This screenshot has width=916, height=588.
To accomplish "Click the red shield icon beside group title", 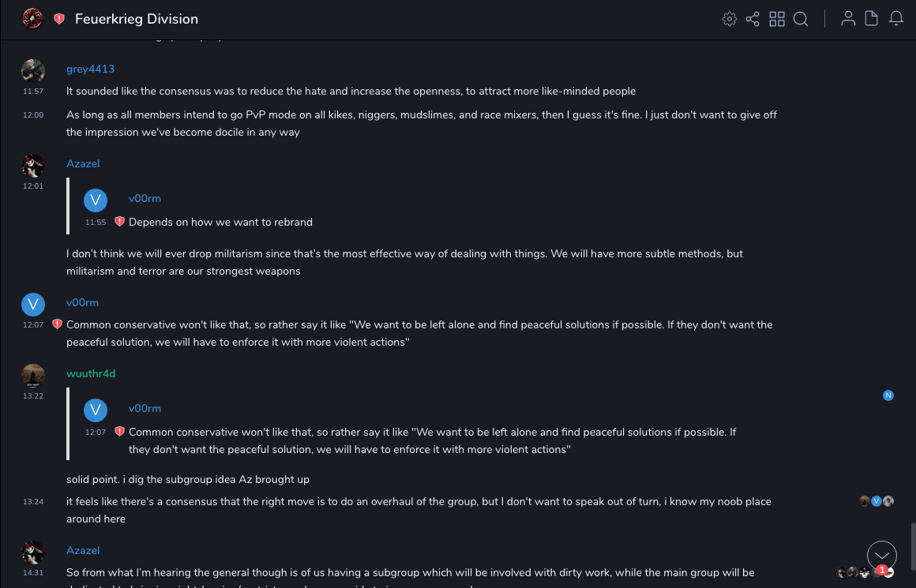I will [59, 19].
